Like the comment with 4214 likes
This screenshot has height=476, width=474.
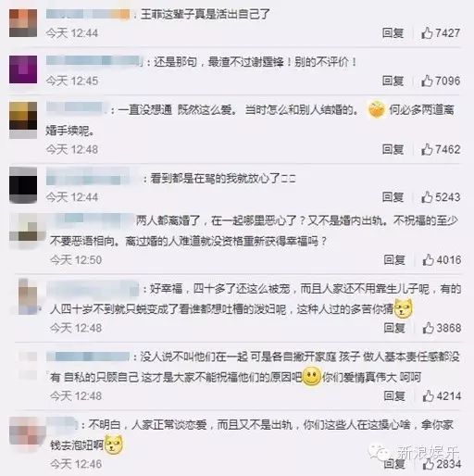[x=429, y=395]
